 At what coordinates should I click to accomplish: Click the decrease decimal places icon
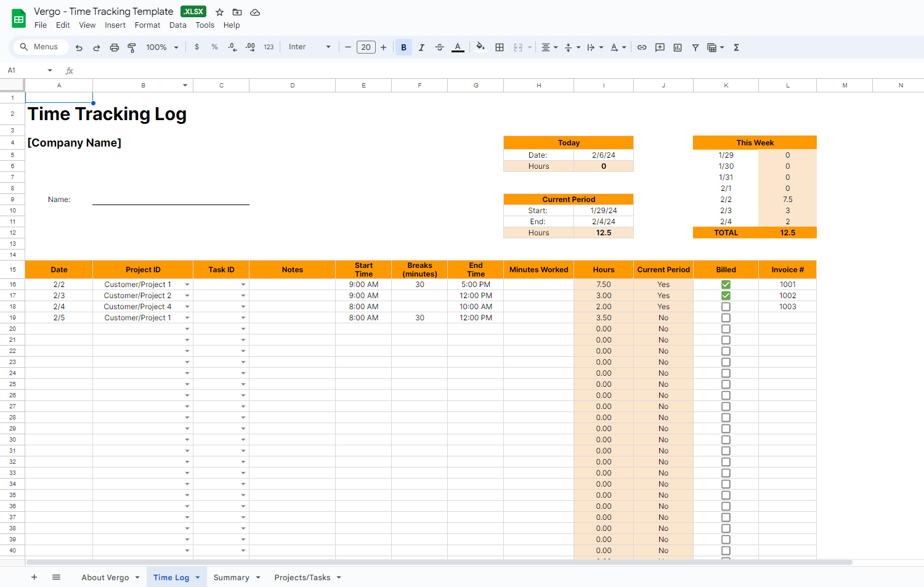(x=232, y=47)
